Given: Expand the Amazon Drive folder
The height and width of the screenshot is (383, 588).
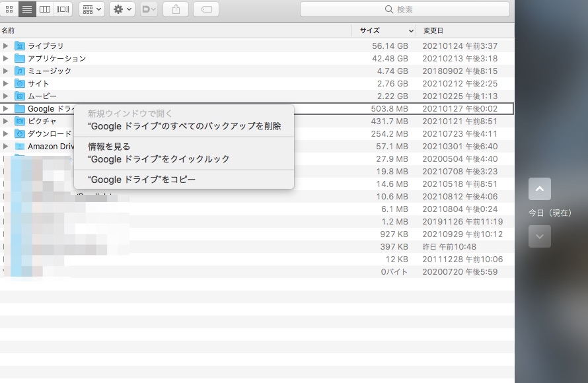Looking at the screenshot, I should [5, 146].
